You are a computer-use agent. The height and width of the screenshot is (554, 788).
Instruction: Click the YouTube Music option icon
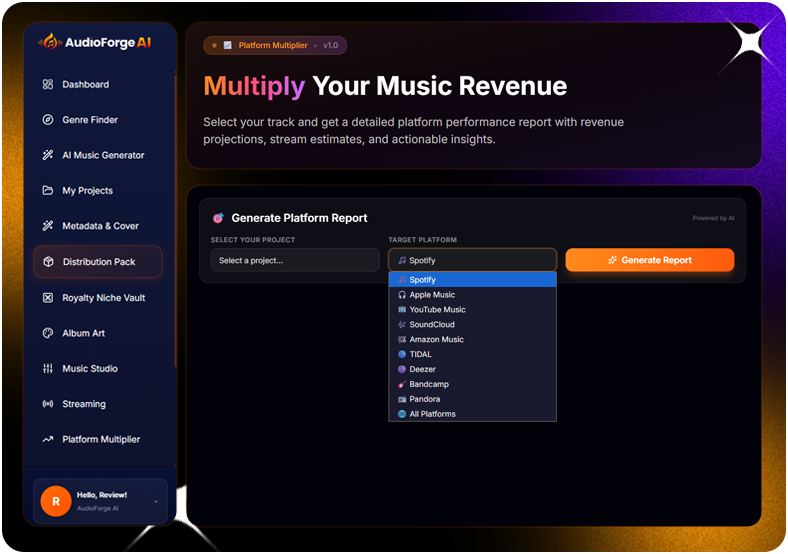402,310
